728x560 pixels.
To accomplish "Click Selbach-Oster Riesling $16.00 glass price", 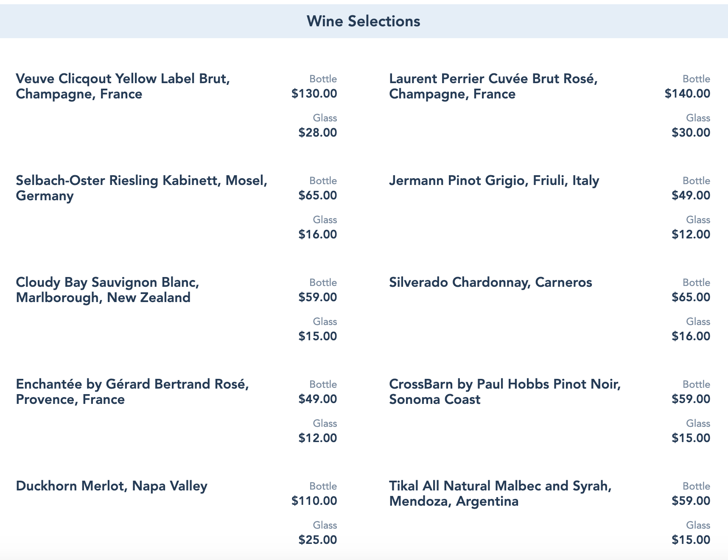I will 317,235.
